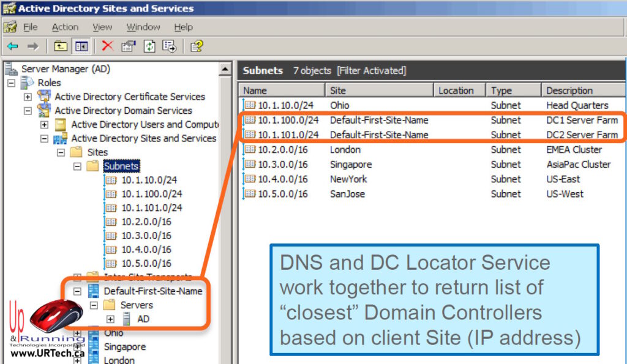Open the View menu
This screenshot has width=627, height=364.
(x=102, y=27)
